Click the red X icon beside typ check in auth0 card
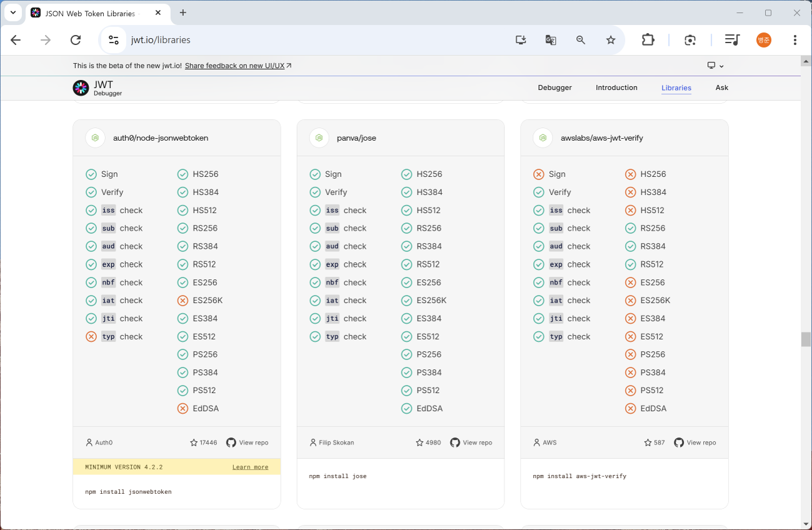 point(91,337)
